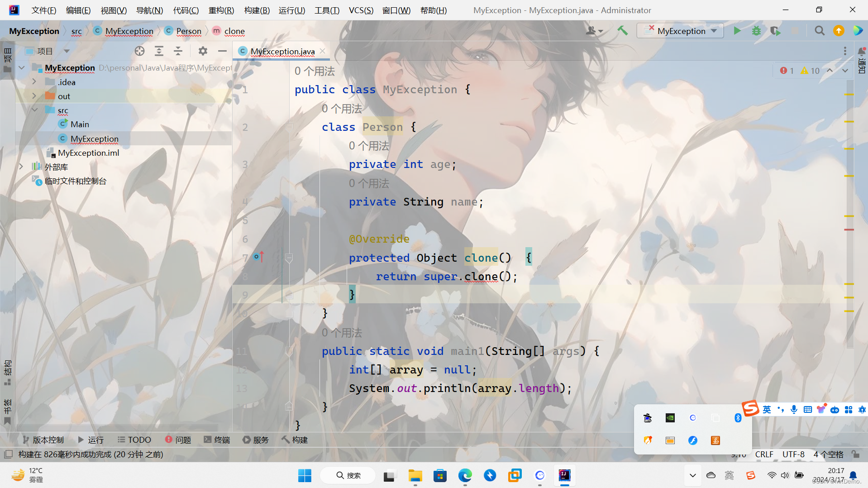Viewport: 868px width, 488px height.
Task: Click the overriding method gutter icon
Action: (x=259, y=257)
